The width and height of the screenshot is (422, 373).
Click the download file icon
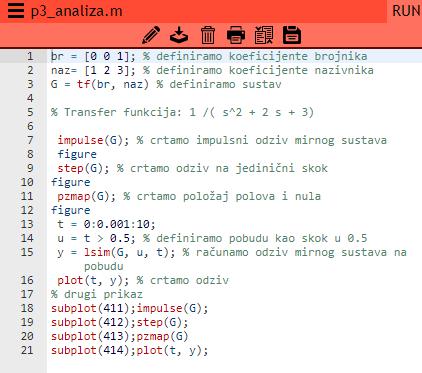179,35
